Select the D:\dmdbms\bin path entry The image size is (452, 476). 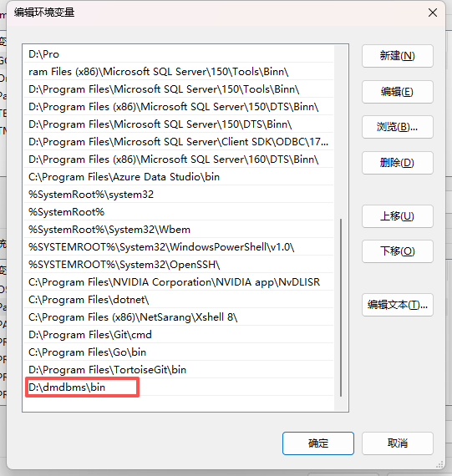pyautogui.click(x=179, y=387)
